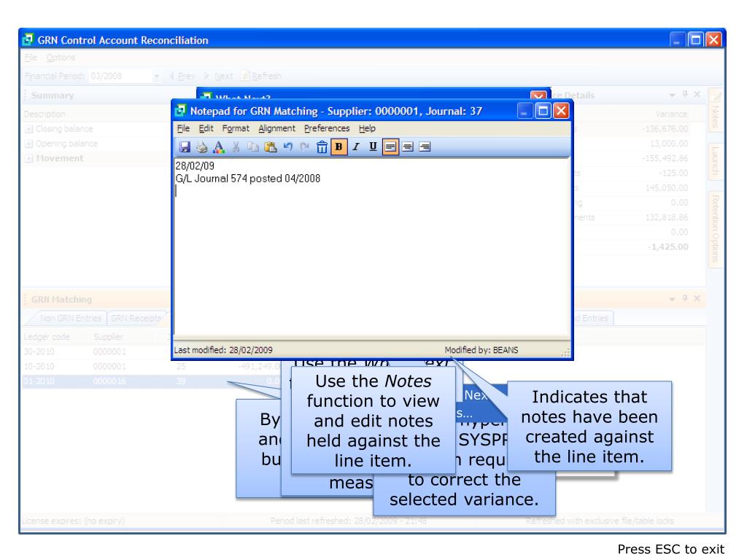Click the Summary panel header

53,96
